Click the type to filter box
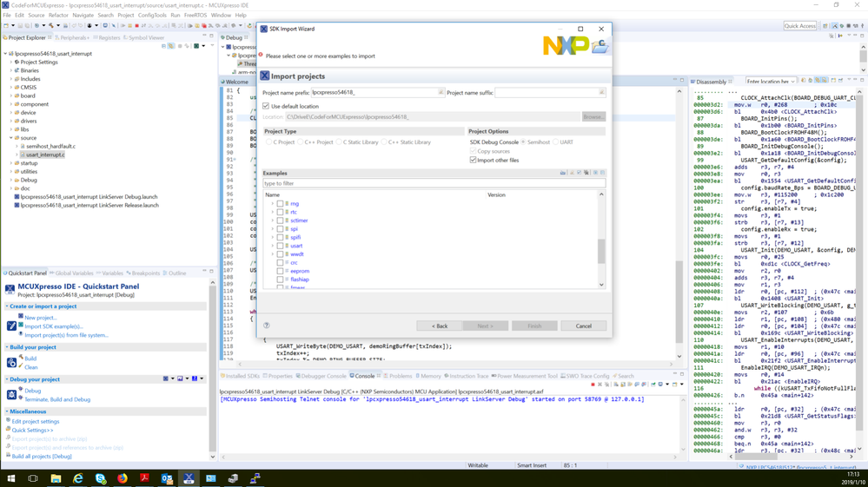 pyautogui.click(x=434, y=183)
